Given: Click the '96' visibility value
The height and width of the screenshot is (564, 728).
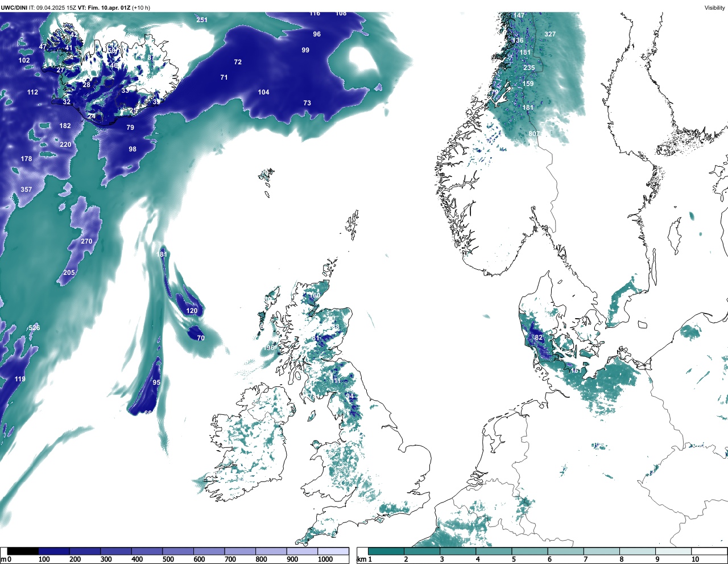Looking at the screenshot, I should click(317, 34).
